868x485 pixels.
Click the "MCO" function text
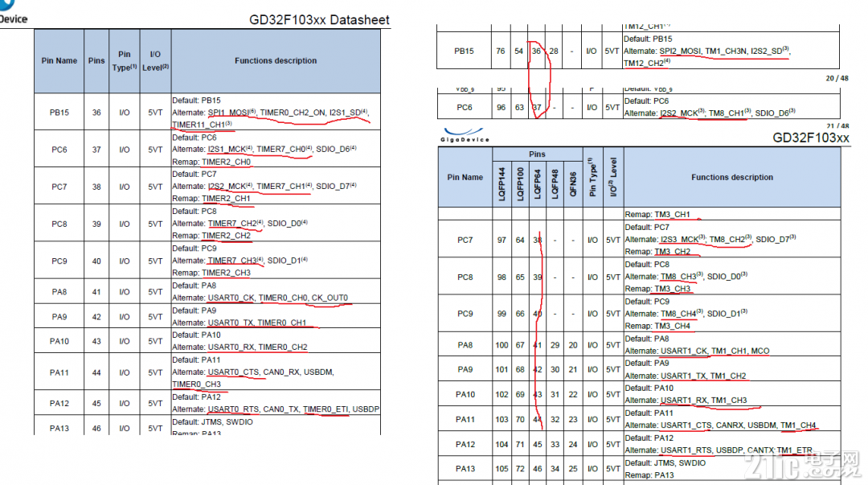pos(760,351)
